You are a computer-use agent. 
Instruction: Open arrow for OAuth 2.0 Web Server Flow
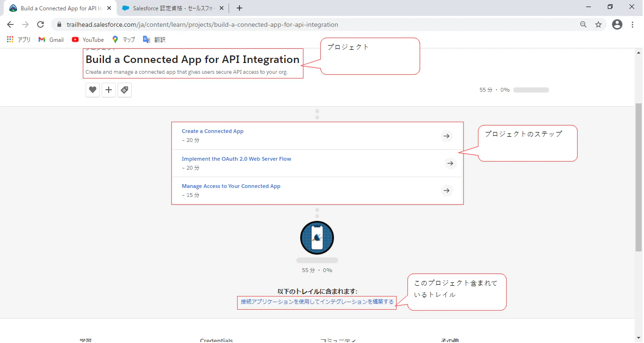(x=450, y=163)
